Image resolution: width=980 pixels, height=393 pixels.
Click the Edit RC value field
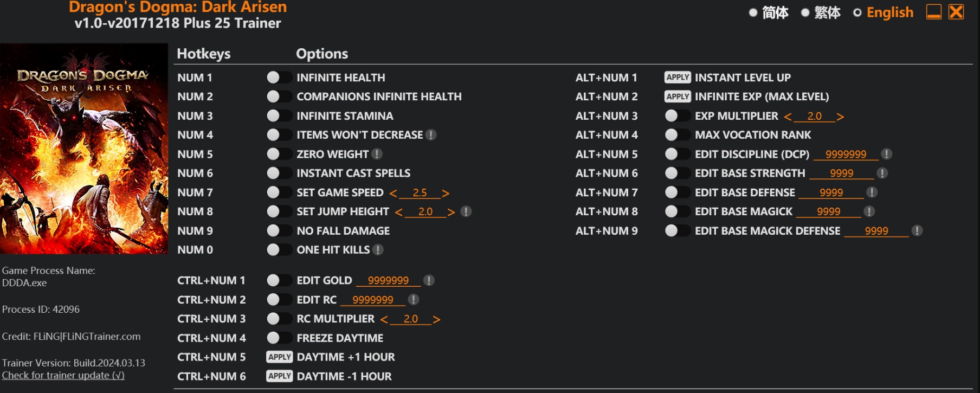(373, 300)
